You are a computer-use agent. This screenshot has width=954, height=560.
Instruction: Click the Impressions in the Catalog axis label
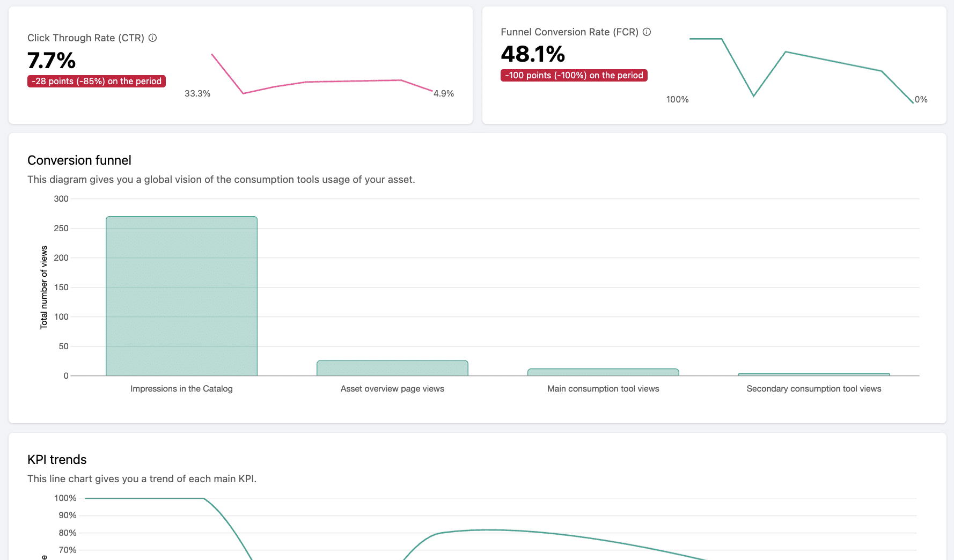click(181, 389)
